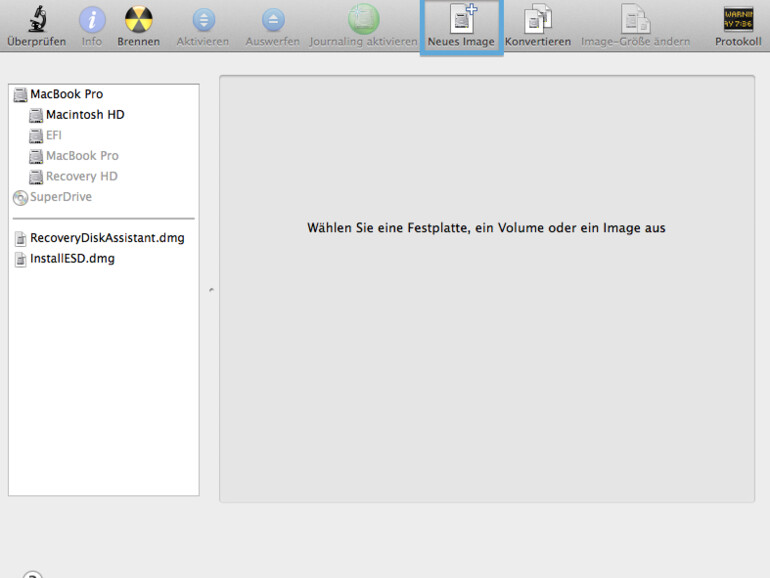Screen dimensions: 770x578
Task: Click the disc icon beside SuperDrive
Action: [20, 198]
